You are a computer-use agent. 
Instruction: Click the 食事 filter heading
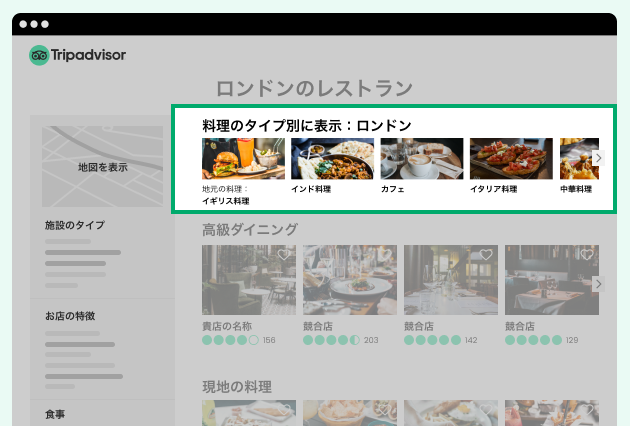pos(55,414)
